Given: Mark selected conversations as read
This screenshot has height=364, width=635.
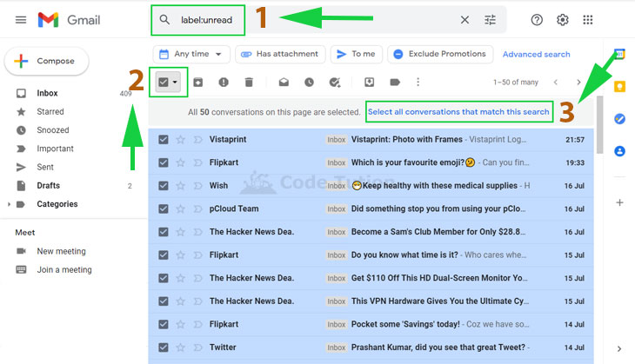Looking at the screenshot, I should click(284, 83).
